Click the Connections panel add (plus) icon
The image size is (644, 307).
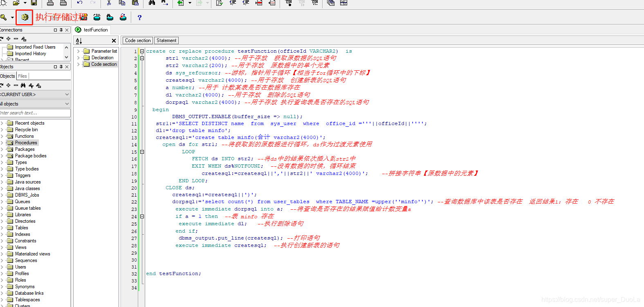(8, 39)
